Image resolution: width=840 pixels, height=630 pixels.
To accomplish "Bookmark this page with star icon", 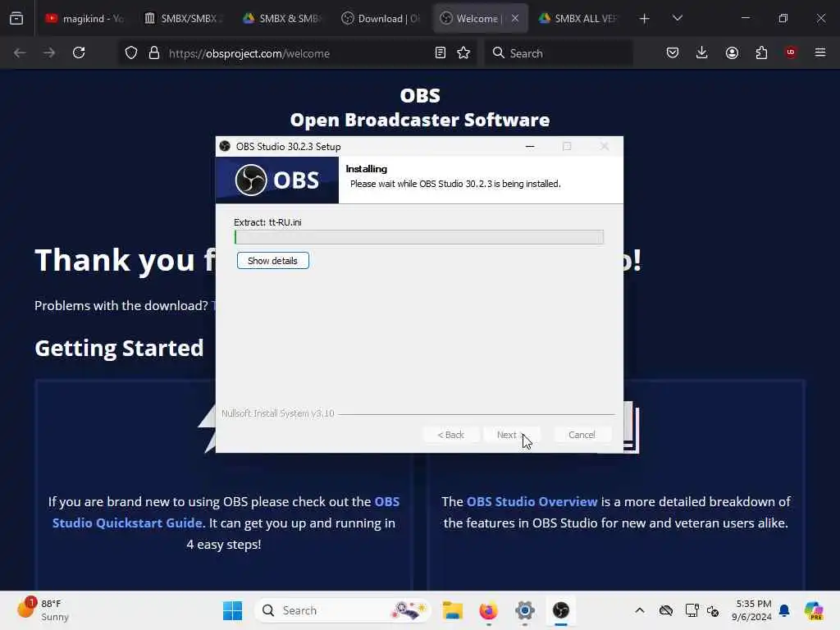I will point(463,52).
